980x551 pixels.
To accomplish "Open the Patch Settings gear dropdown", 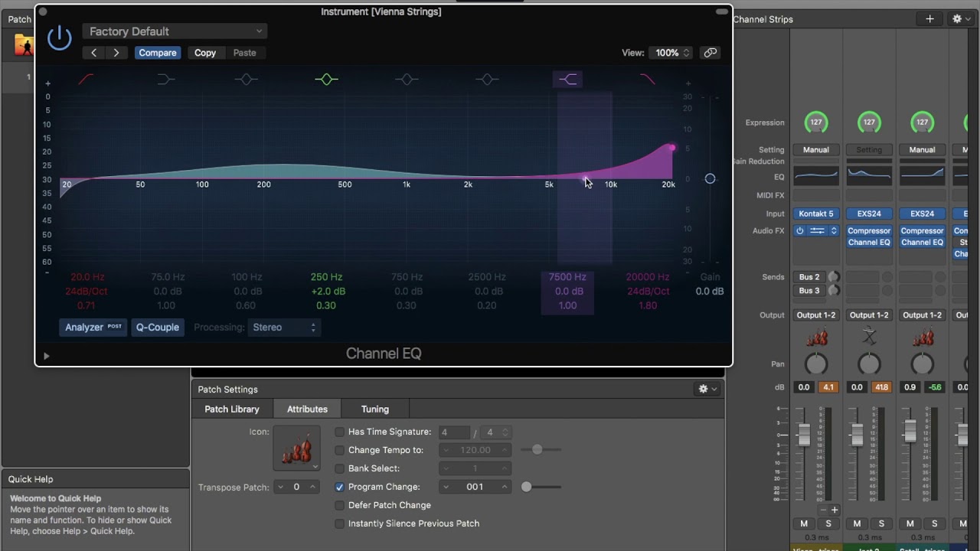I will click(x=707, y=390).
